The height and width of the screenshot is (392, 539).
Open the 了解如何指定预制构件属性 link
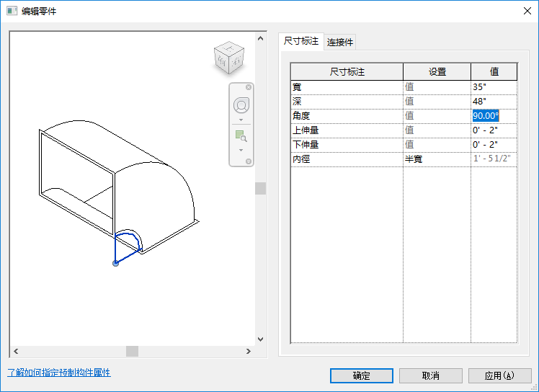[59, 373]
